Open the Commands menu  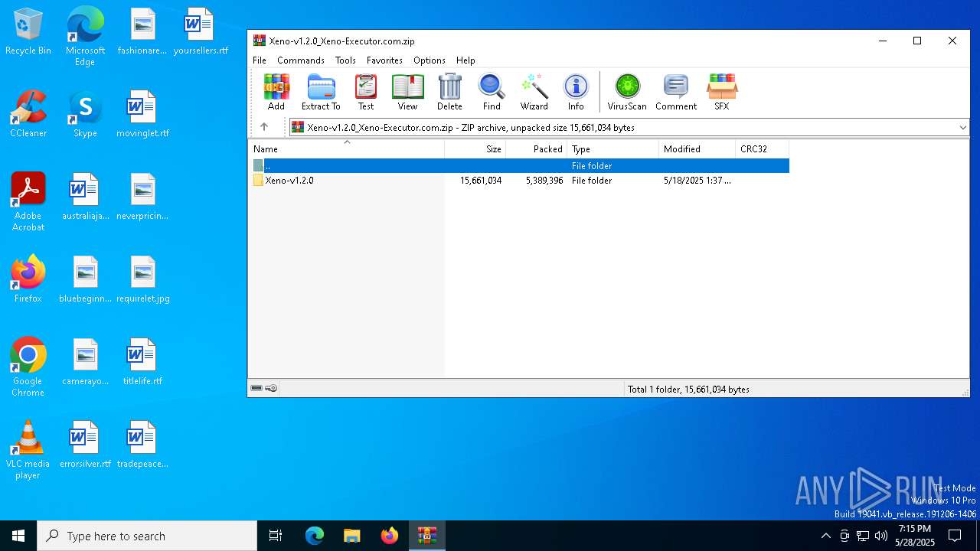click(x=301, y=60)
